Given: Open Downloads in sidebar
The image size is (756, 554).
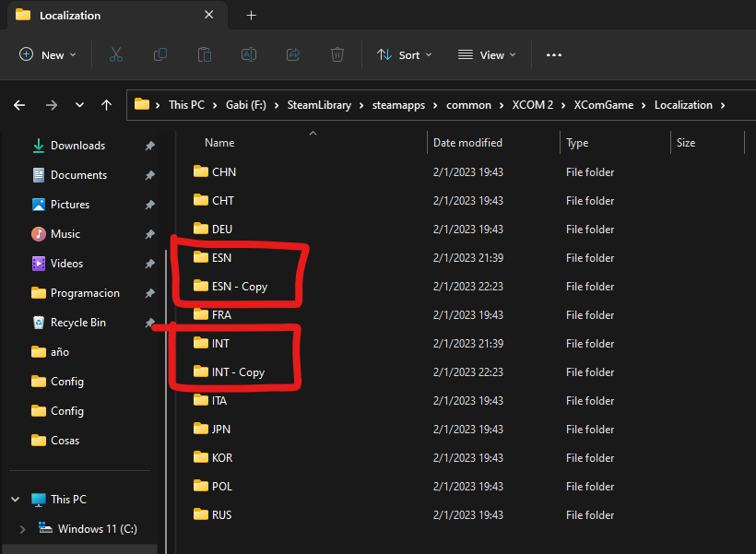Looking at the screenshot, I should click(77, 146).
